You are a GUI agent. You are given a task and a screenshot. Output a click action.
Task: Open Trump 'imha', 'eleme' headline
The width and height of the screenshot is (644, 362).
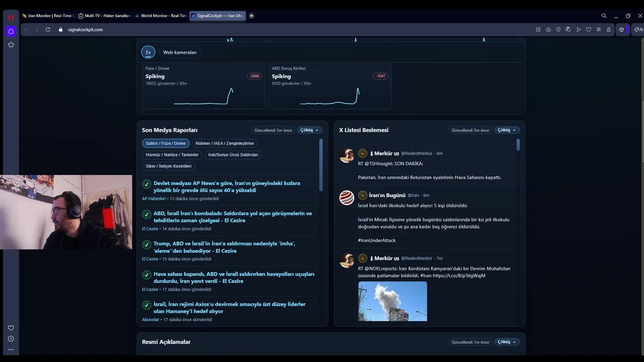point(224,247)
